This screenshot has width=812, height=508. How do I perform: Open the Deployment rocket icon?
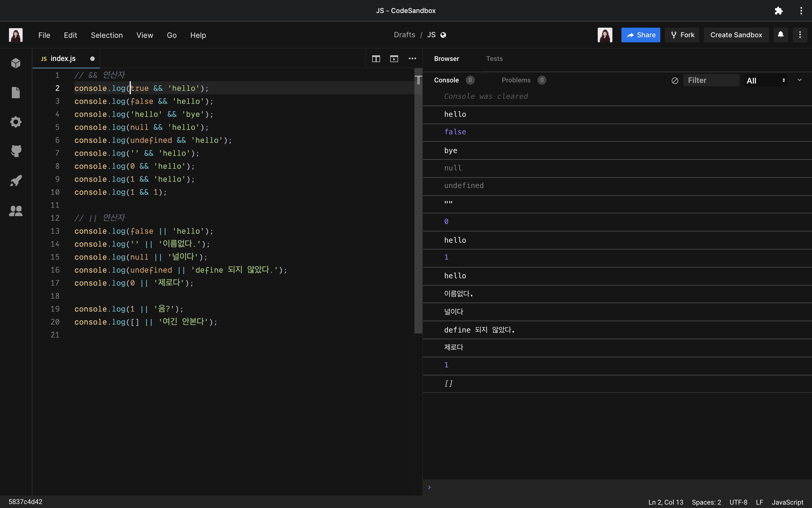(x=16, y=181)
